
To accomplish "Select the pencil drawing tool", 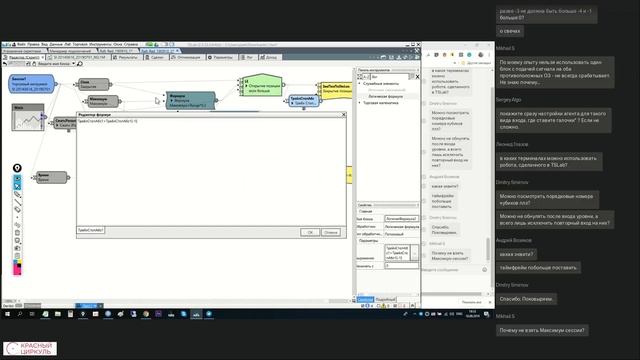I will point(17,194).
